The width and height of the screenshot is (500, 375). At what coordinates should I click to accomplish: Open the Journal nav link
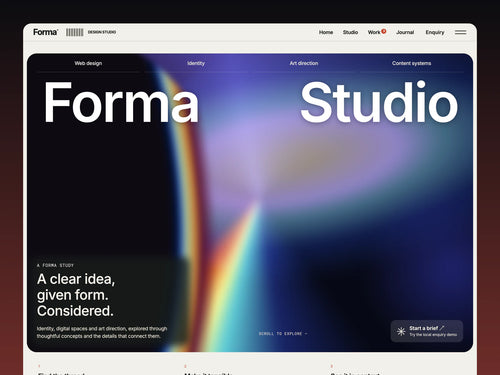click(405, 32)
